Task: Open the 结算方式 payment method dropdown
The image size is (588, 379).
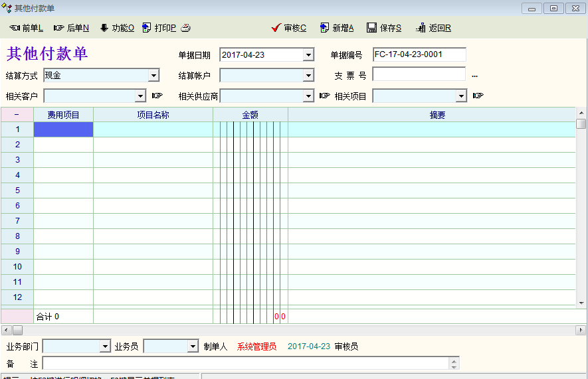Action: click(153, 76)
